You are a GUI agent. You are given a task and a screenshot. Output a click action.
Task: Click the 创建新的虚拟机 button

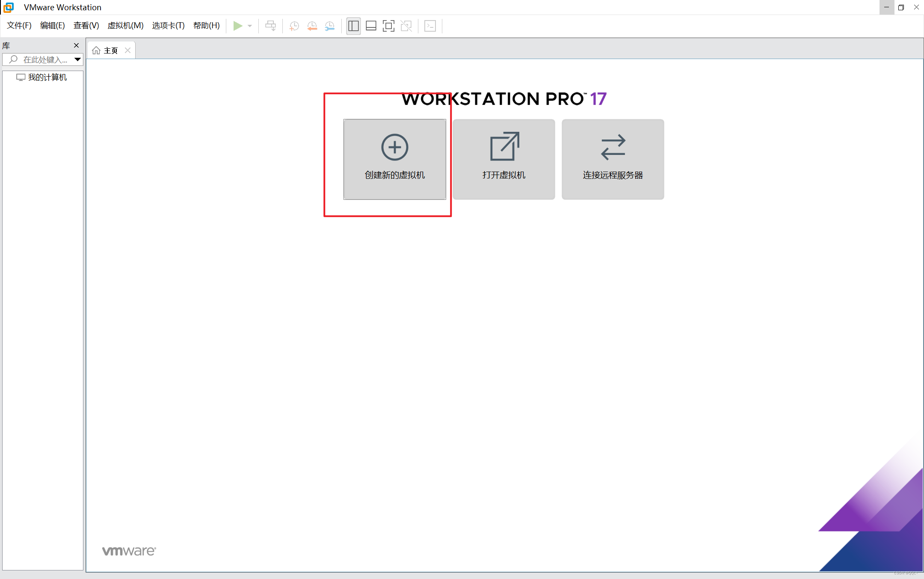(394, 159)
